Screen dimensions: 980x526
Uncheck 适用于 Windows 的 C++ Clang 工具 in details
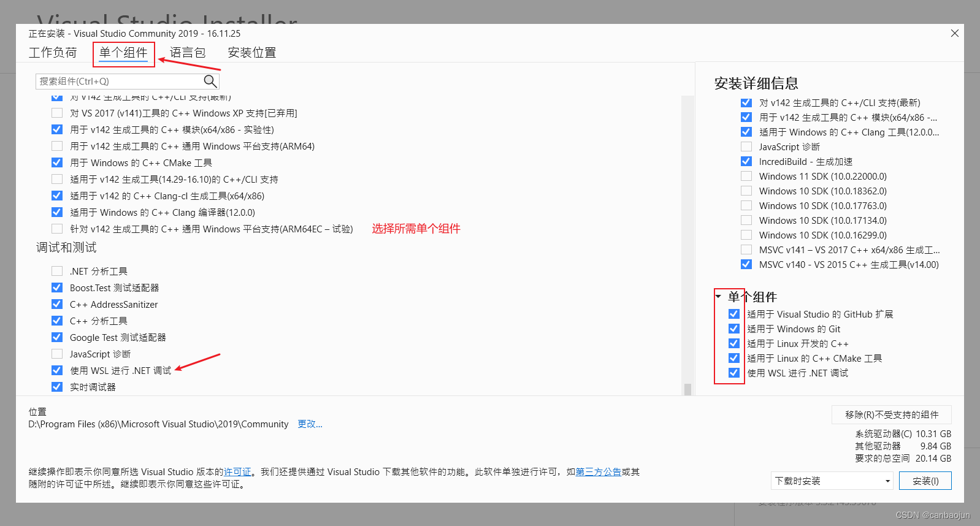(x=746, y=132)
